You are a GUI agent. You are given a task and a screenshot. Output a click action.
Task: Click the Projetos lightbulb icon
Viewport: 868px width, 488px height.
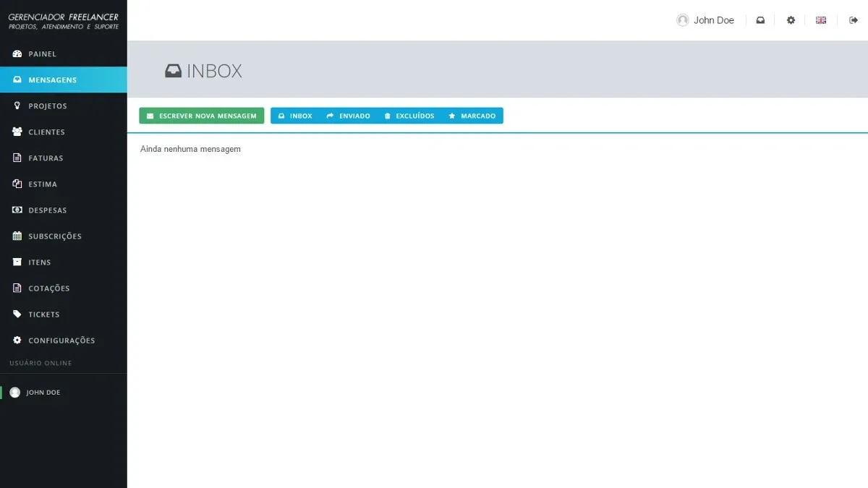(17, 106)
